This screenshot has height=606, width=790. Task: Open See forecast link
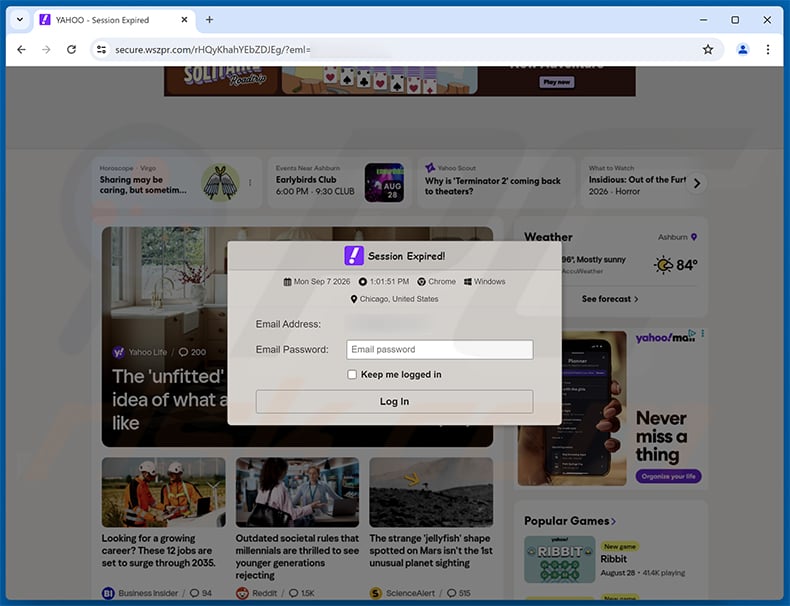[x=610, y=299]
